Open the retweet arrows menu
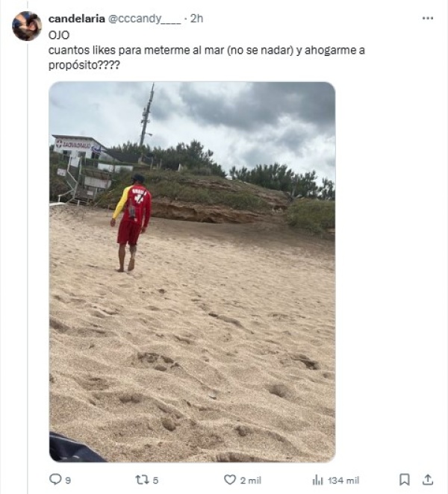Image resolution: width=448 pixels, height=494 pixels. coord(142,480)
